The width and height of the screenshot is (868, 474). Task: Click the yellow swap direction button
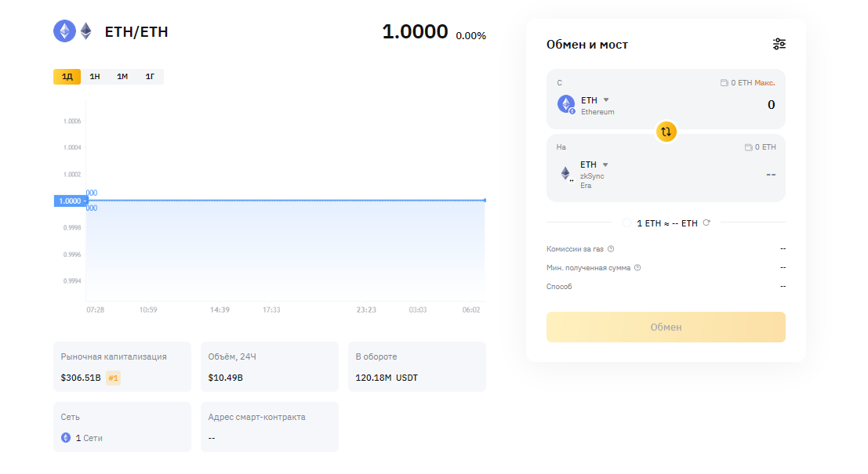(x=666, y=132)
